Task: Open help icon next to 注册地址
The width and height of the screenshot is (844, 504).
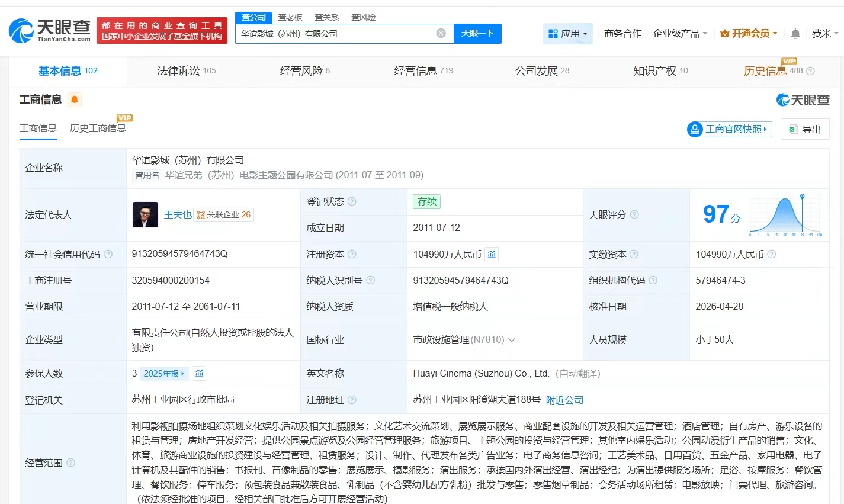Action: 352,400
